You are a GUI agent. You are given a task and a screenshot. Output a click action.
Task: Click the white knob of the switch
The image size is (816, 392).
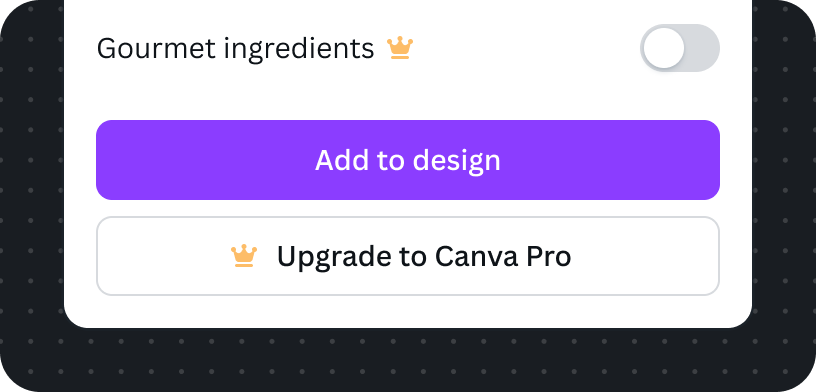(x=664, y=48)
